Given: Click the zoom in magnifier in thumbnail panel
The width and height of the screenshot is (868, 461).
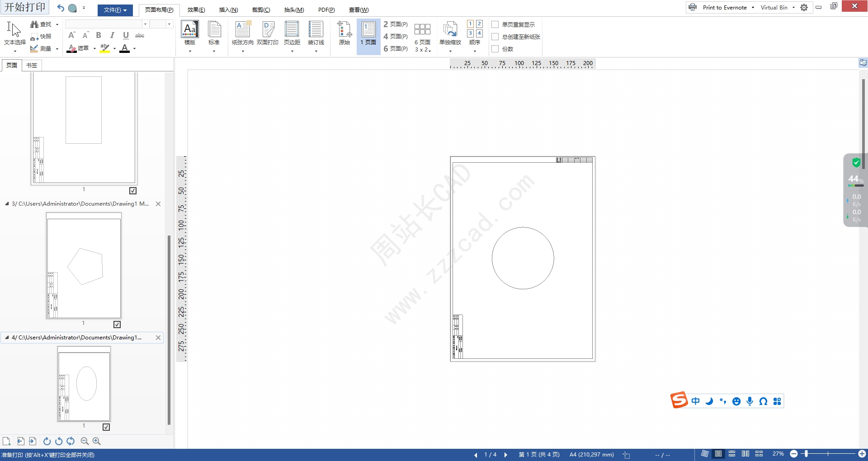Looking at the screenshot, I should pos(96,441).
